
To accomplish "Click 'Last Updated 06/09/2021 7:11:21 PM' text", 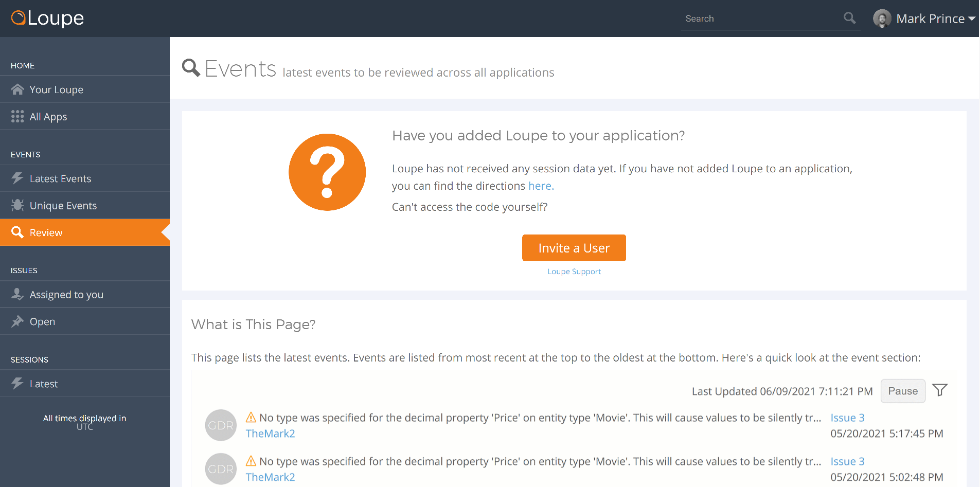I will click(x=782, y=391).
